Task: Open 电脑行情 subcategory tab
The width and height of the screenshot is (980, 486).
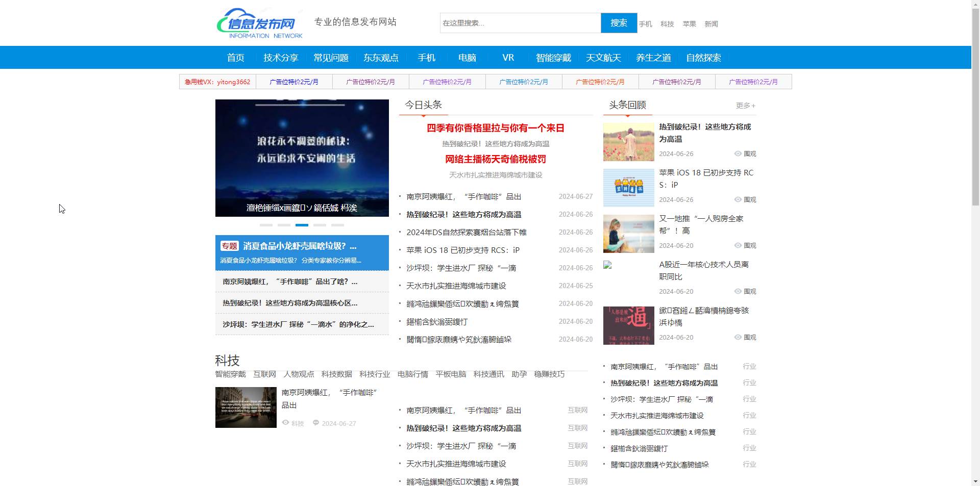Action: pyautogui.click(x=413, y=374)
